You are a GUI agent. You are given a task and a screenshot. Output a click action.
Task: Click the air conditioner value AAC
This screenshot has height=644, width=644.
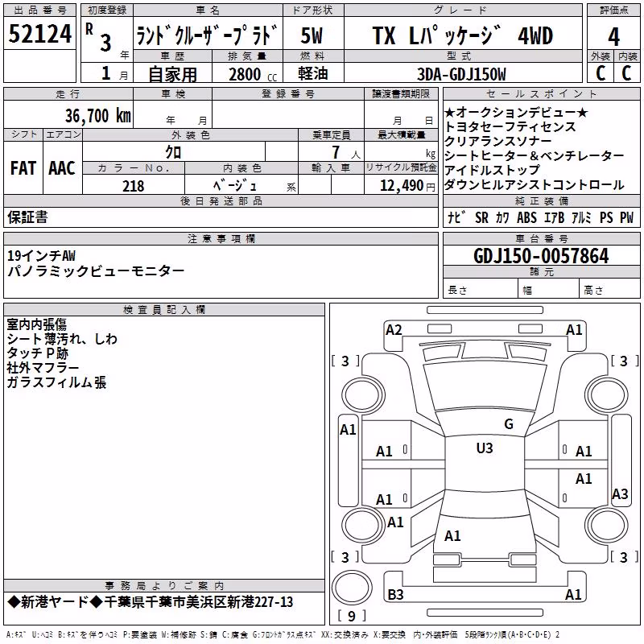tap(62, 168)
